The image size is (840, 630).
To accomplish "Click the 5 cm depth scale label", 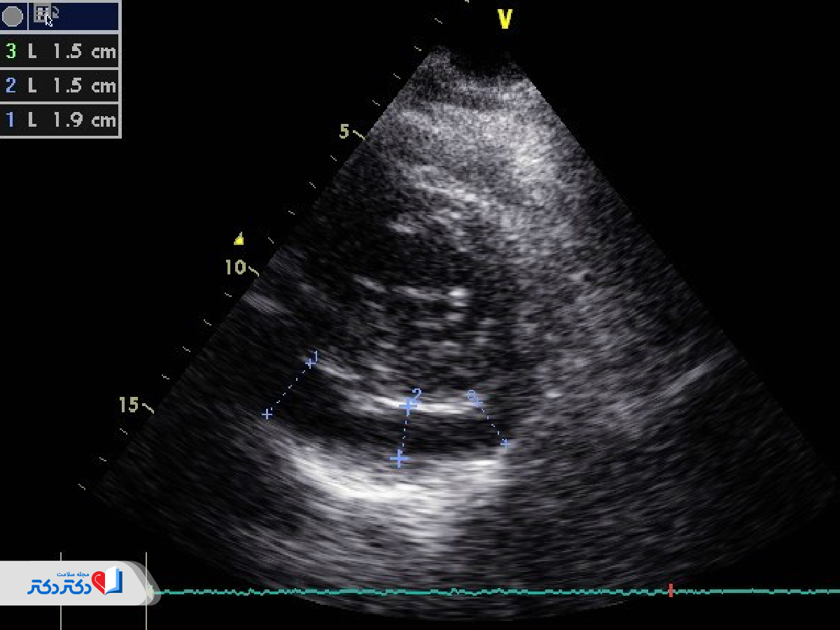I will click(x=344, y=131).
